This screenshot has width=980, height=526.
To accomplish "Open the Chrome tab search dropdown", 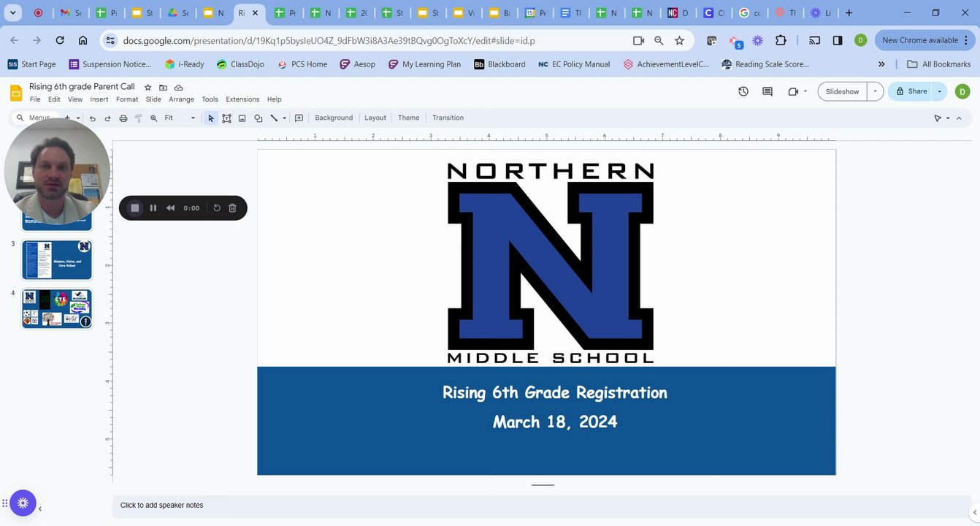I will [x=12, y=13].
